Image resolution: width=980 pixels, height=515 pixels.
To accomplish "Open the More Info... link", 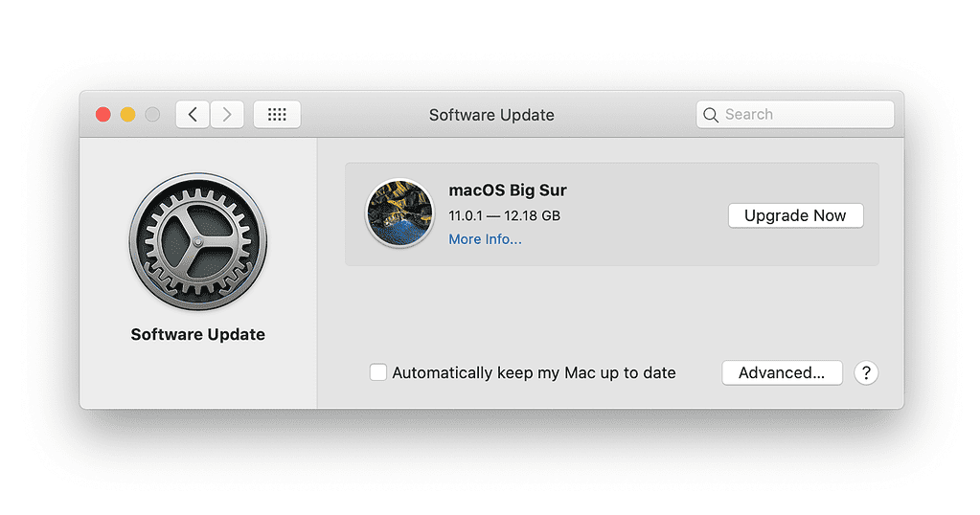I will point(485,239).
